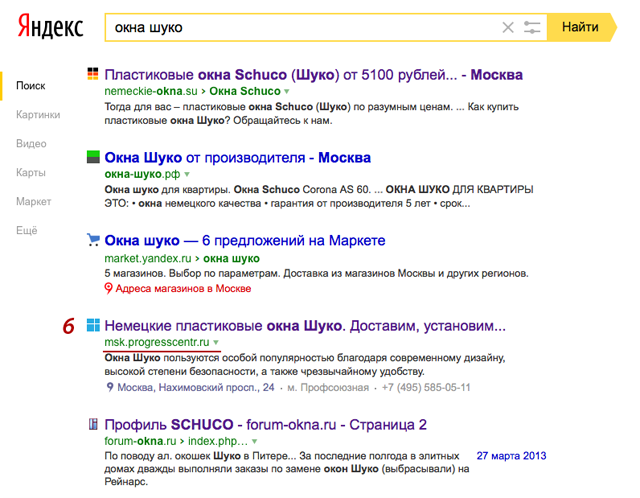640x498 pixels.
Task: Click the окна-шуко.рф green URL
Action: click(142, 174)
